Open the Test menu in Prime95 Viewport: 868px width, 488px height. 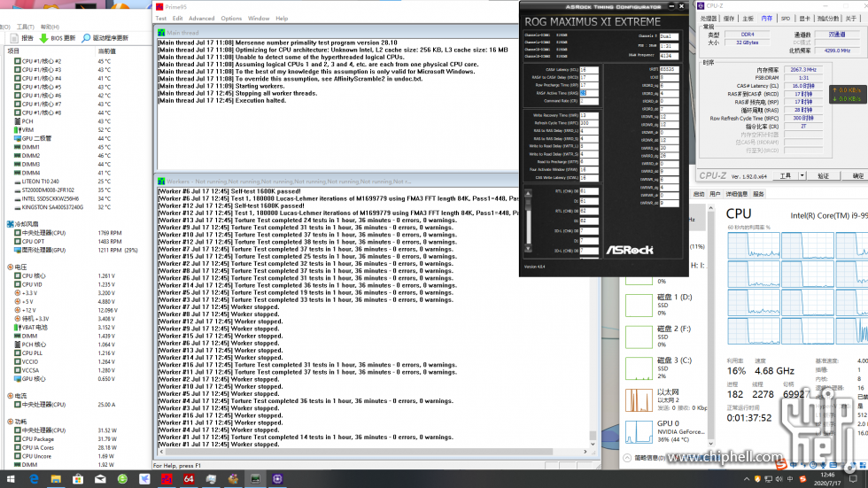tap(161, 19)
